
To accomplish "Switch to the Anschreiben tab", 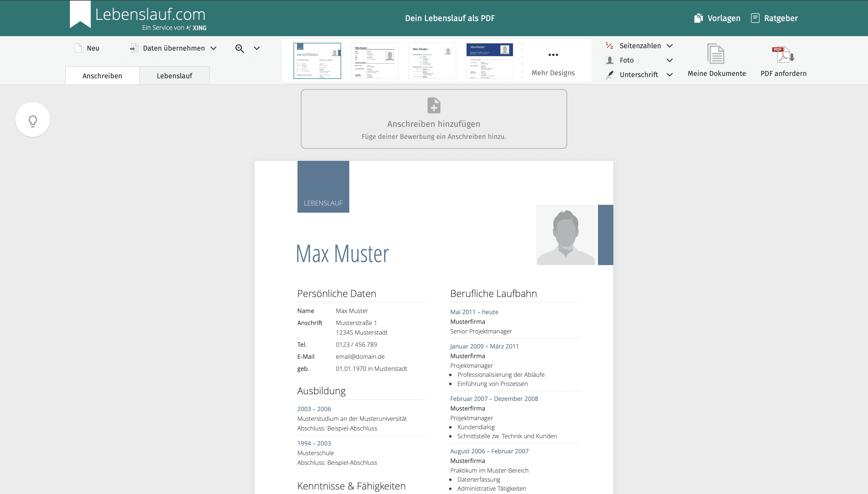I will coord(102,76).
